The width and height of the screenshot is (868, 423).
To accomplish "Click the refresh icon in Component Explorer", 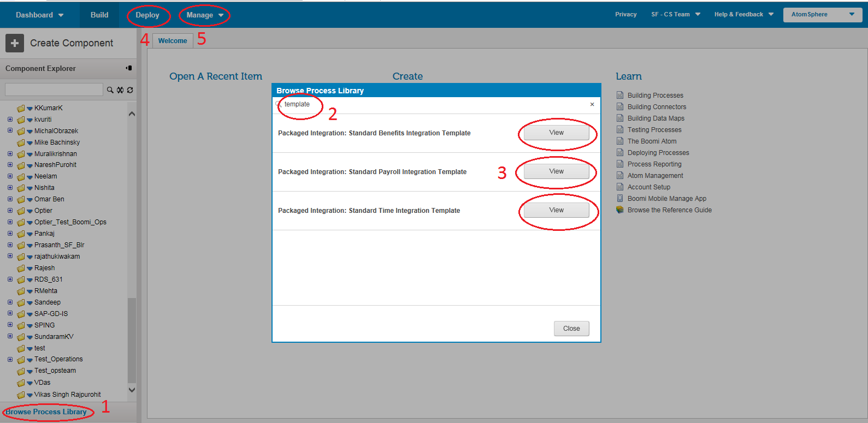I will 130,90.
